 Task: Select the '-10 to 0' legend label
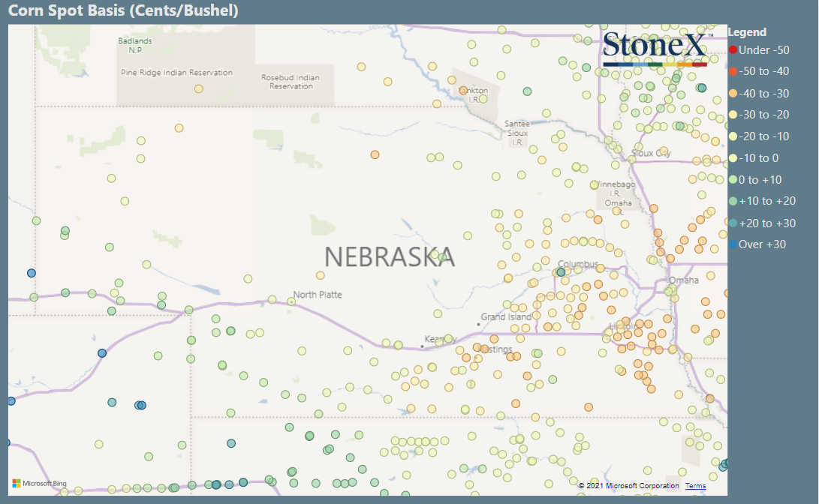click(x=758, y=158)
